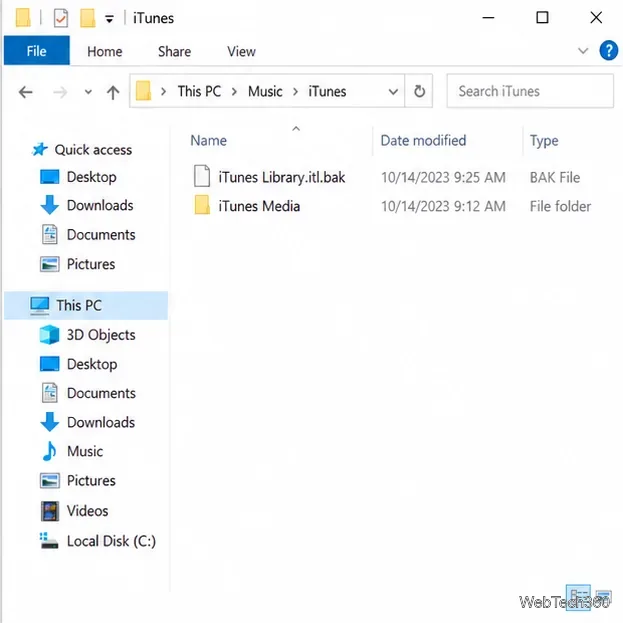Image resolution: width=623 pixels, height=623 pixels.
Task: Click the 10/14/2023 9:25 AM date cell
Action: pos(443,177)
